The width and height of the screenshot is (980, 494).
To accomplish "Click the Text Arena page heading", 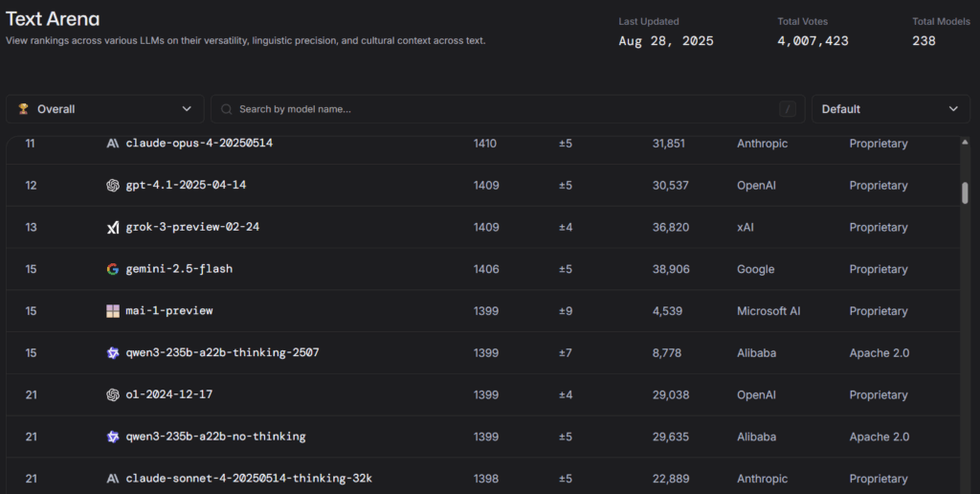I will pyautogui.click(x=53, y=19).
